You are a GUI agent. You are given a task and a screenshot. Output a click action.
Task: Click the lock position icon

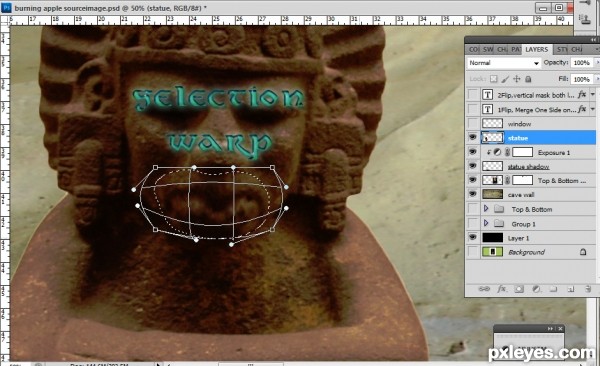pyautogui.click(x=517, y=79)
